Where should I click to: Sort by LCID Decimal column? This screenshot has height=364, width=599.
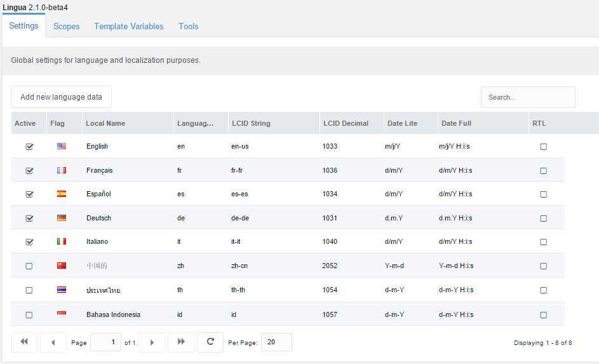(351, 123)
